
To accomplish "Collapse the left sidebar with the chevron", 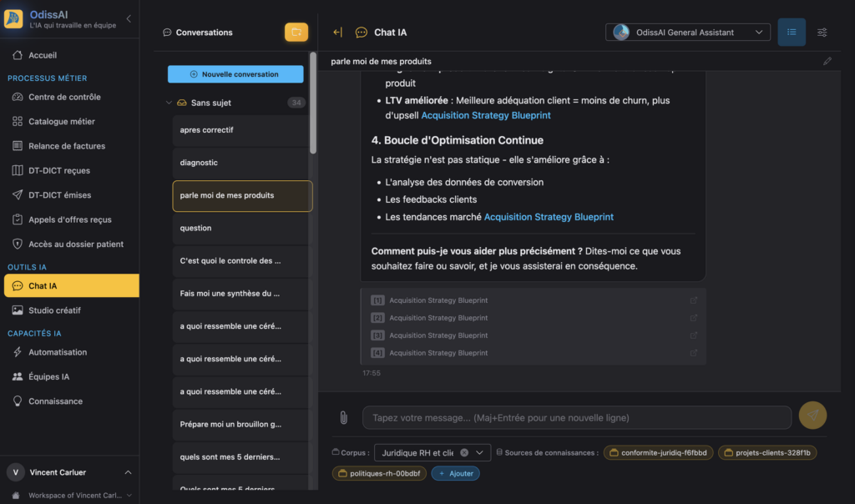I will [129, 18].
